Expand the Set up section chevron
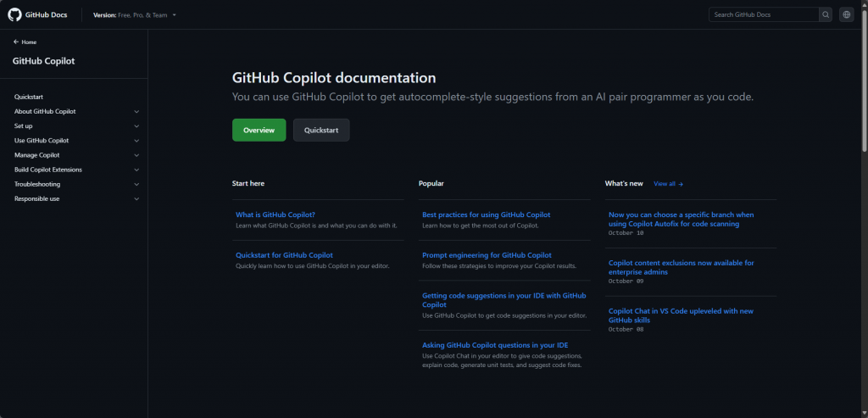Image resolution: width=868 pixels, height=418 pixels. pos(136,126)
